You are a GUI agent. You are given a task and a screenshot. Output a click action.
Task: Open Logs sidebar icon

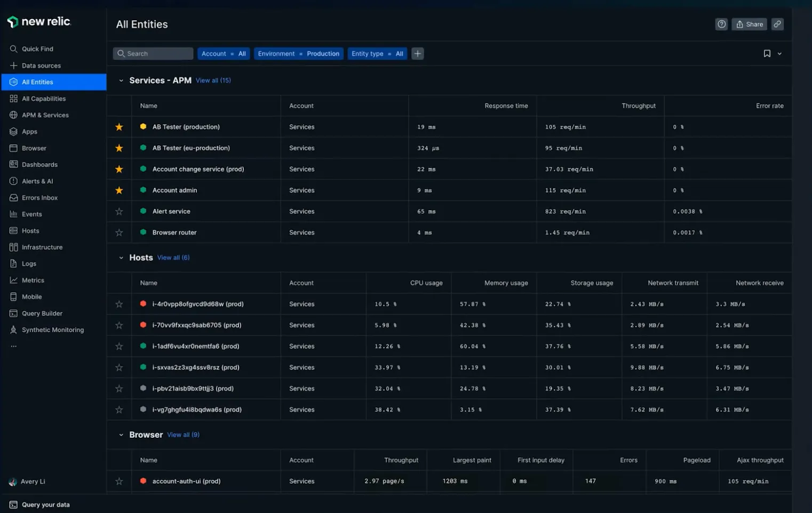click(x=13, y=263)
